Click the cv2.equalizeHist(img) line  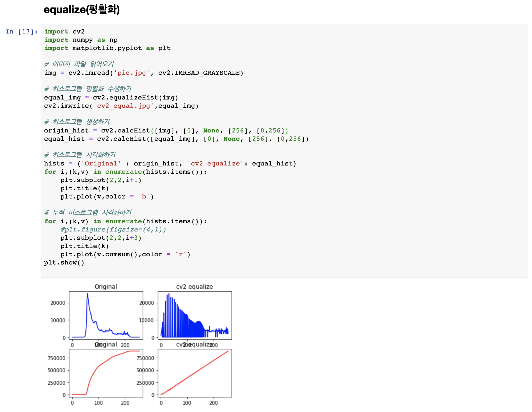[111, 98]
